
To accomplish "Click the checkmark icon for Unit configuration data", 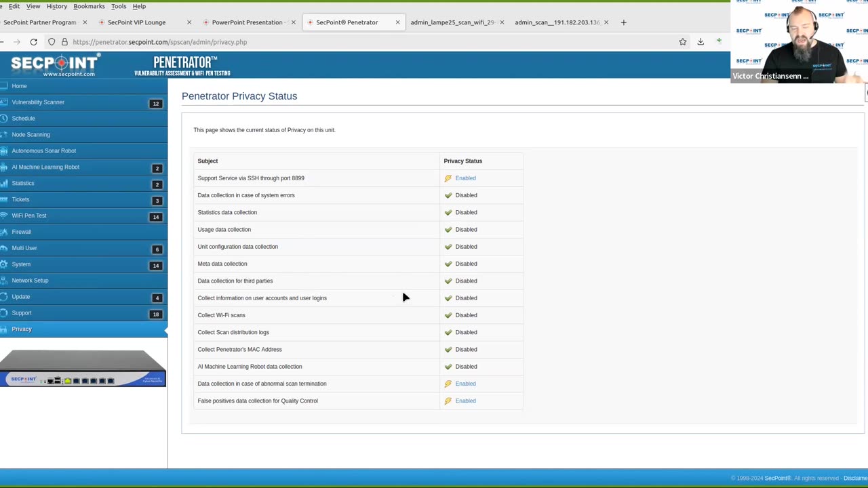I will [x=448, y=247].
